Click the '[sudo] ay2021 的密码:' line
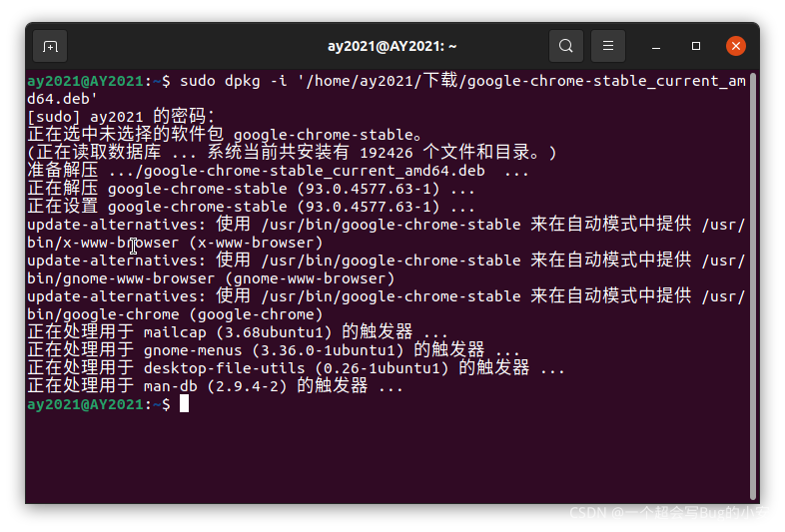The width and height of the screenshot is (785, 532). (x=121, y=117)
